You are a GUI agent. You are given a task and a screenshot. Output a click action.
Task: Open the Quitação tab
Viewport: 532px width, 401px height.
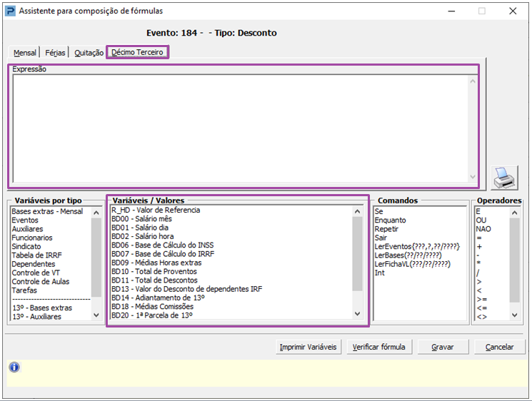(89, 53)
